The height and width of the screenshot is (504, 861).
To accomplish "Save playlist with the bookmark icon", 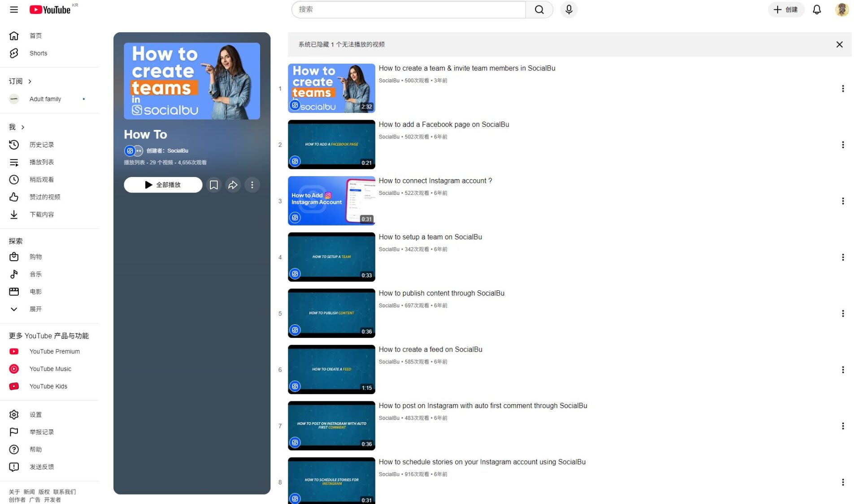I will tap(214, 185).
